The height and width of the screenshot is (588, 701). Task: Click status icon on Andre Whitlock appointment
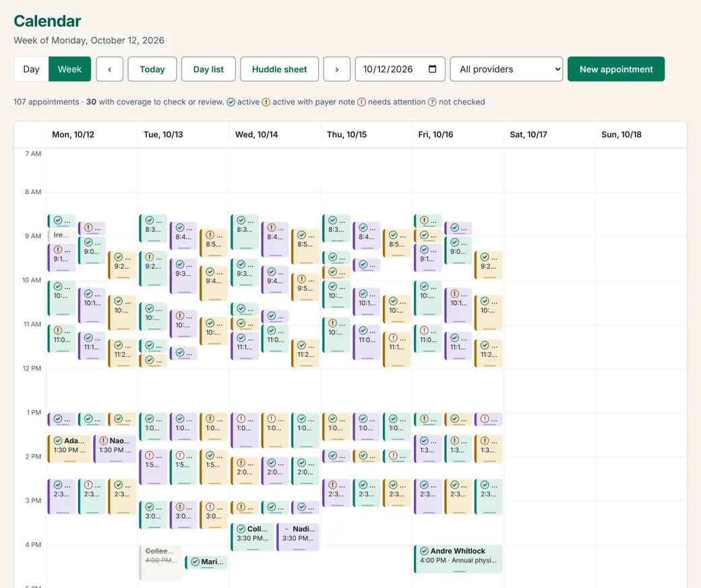(x=424, y=551)
